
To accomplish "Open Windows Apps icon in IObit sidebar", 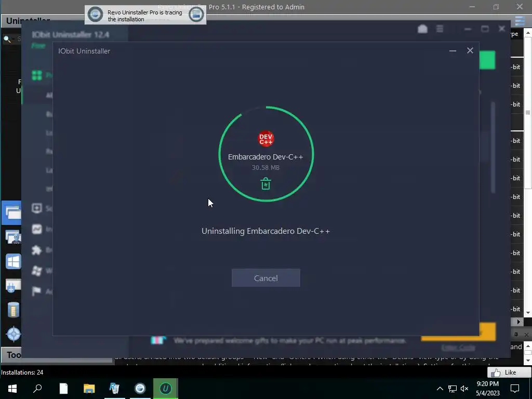I will [37, 271].
